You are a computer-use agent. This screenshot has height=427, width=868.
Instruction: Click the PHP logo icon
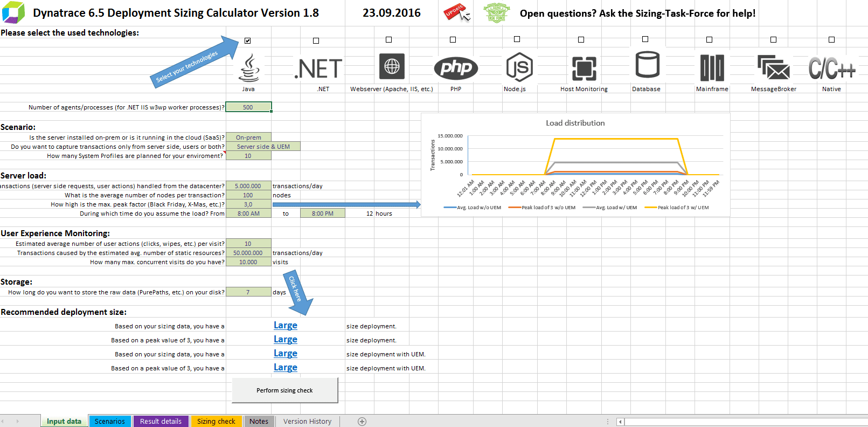tap(456, 68)
